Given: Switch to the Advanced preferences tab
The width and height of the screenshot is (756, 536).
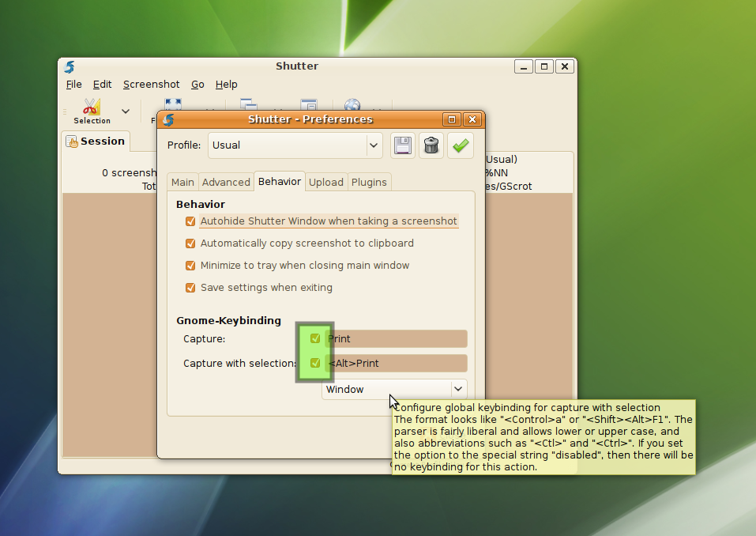Looking at the screenshot, I should (x=226, y=182).
